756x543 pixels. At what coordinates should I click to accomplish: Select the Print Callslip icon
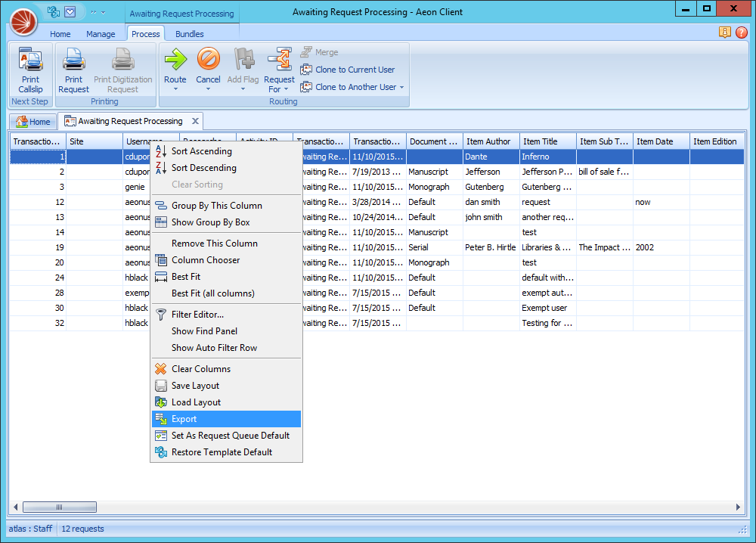point(30,57)
